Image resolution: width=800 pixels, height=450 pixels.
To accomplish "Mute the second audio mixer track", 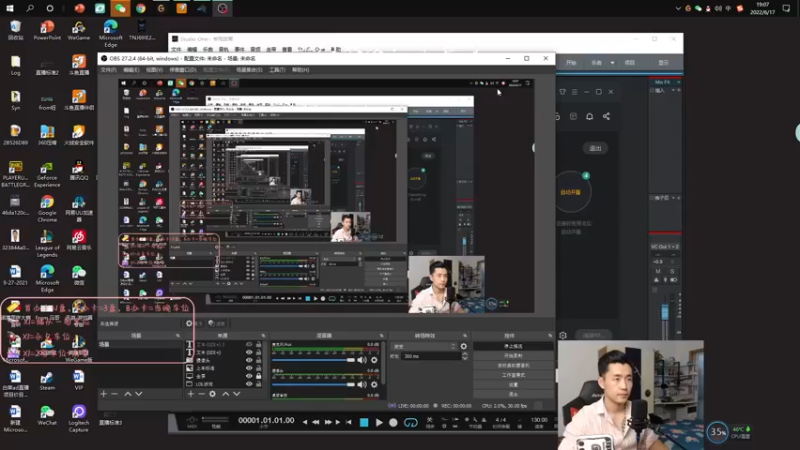I will pyautogui.click(x=362, y=385).
